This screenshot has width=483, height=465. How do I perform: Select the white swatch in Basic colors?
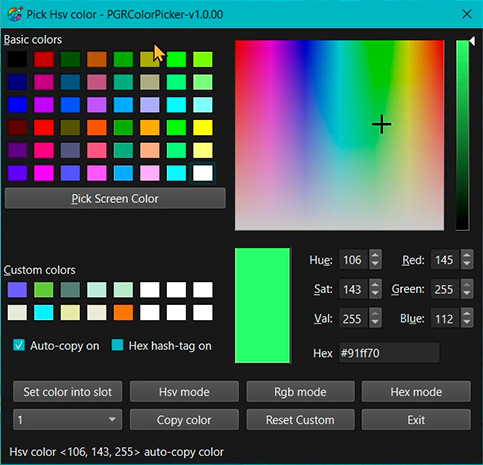[203, 173]
